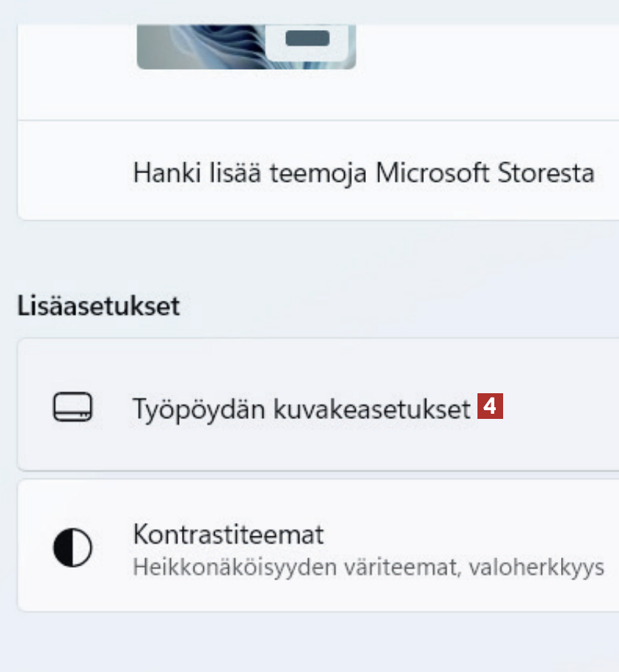The width and height of the screenshot is (619, 672).
Task: Click the word "Hanki" in the themes row
Action: point(157,174)
